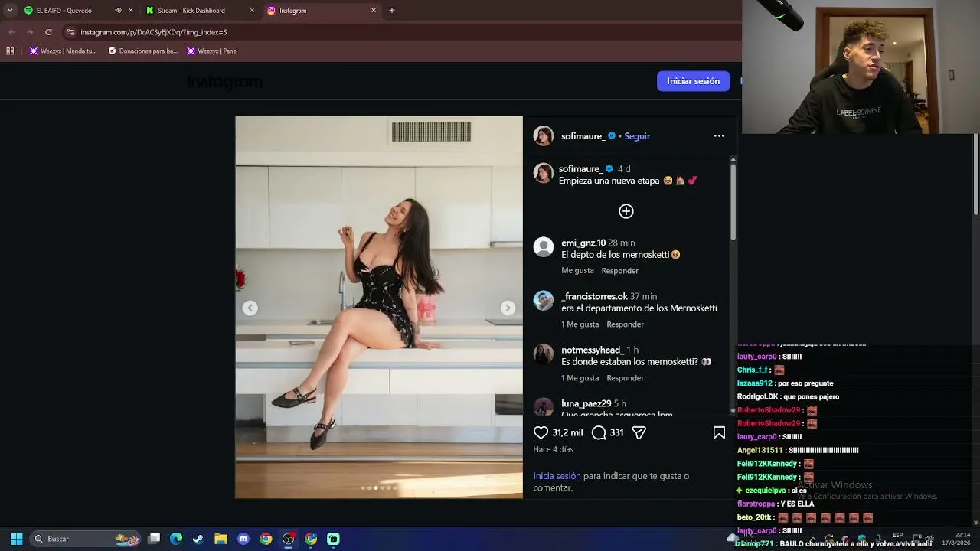This screenshot has width=980, height=551.
Task: View the 1 Me gusta on notmessyhead_'s comment
Action: point(580,378)
